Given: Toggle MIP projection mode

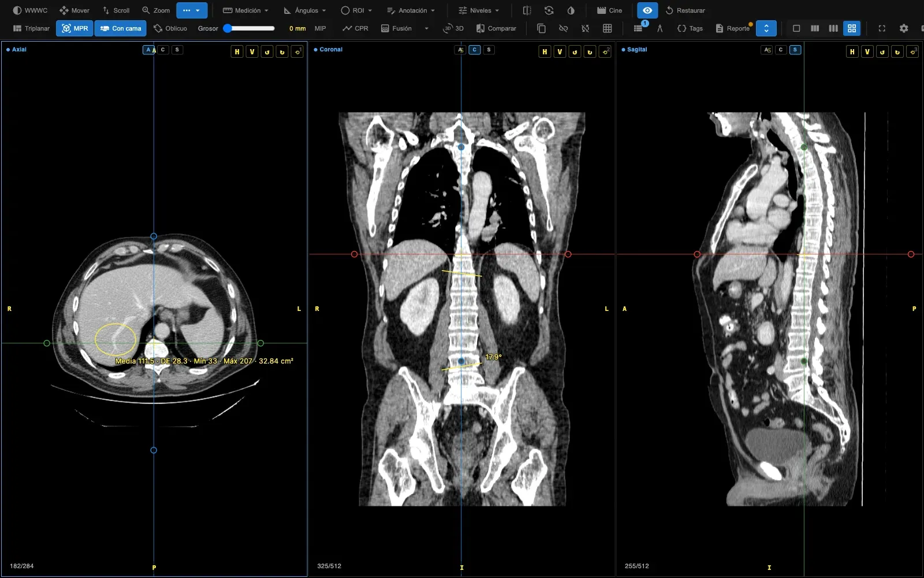Looking at the screenshot, I should pyautogui.click(x=320, y=28).
